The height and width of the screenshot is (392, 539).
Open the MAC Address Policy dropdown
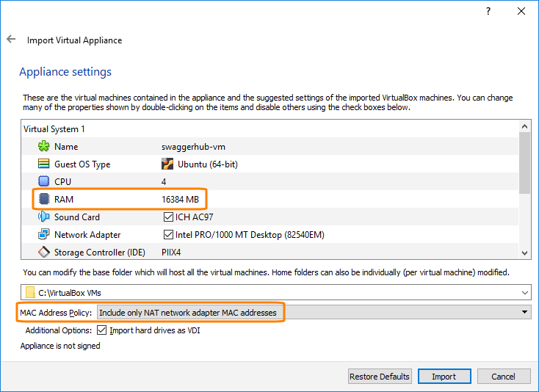314,312
